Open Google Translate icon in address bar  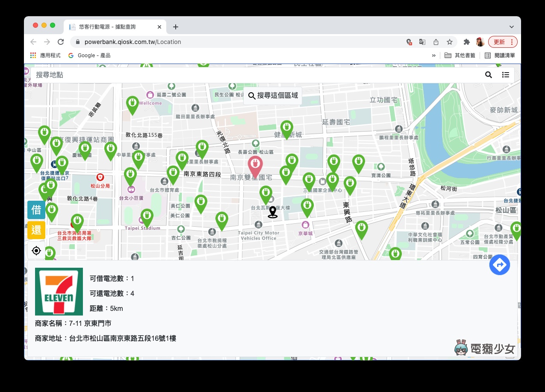[422, 42]
